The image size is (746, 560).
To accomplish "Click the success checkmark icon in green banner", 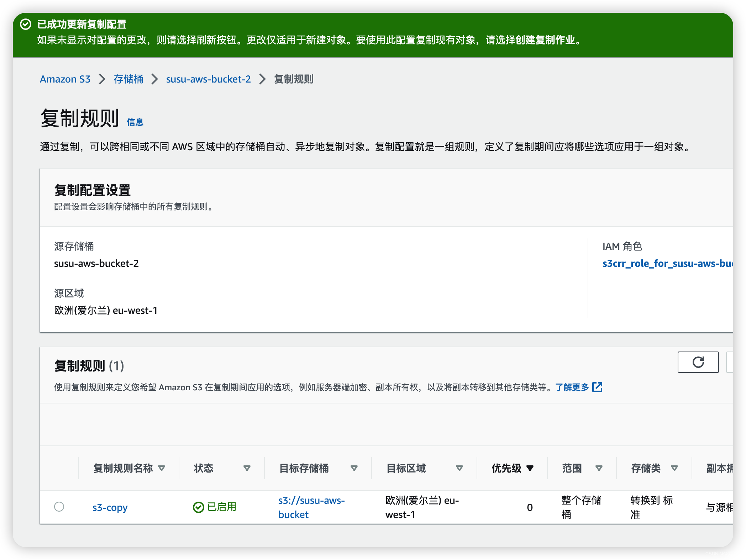I will [x=26, y=24].
